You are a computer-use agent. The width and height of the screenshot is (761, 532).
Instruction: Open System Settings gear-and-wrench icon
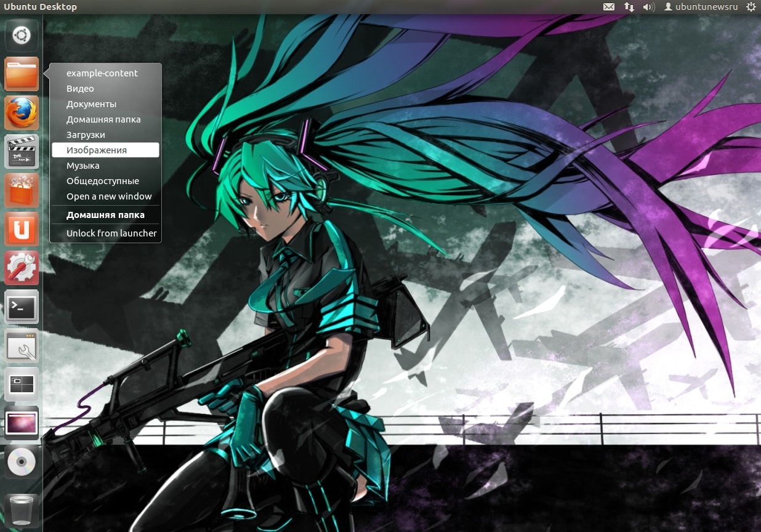point(22,268)
